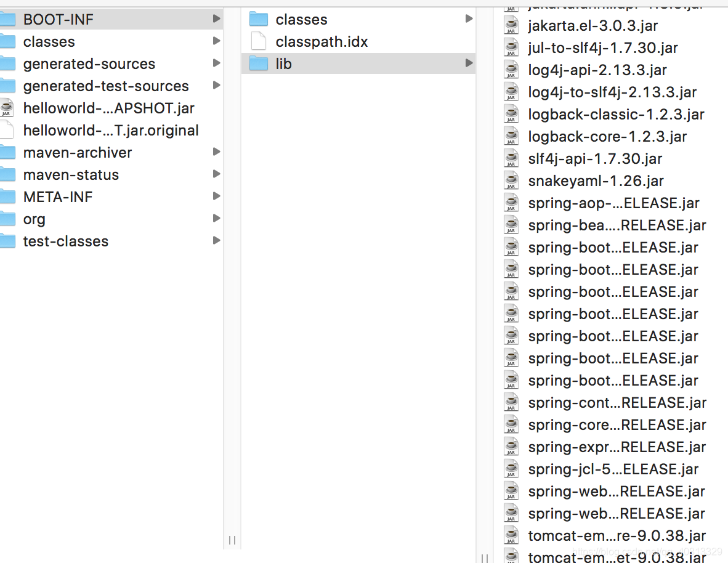Select classes label above generated-sources
The width and height of the screenshot is (728, 563).
(49, 42)
